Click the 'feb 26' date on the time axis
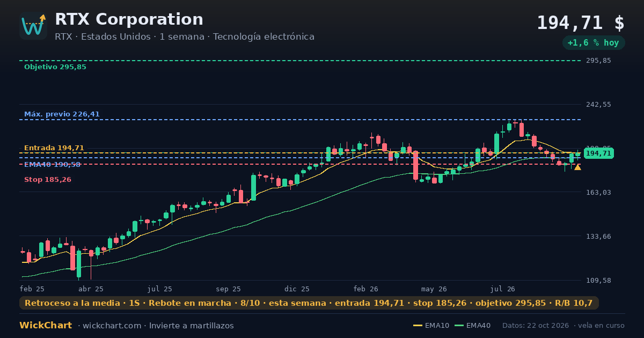 pos(366,289)
